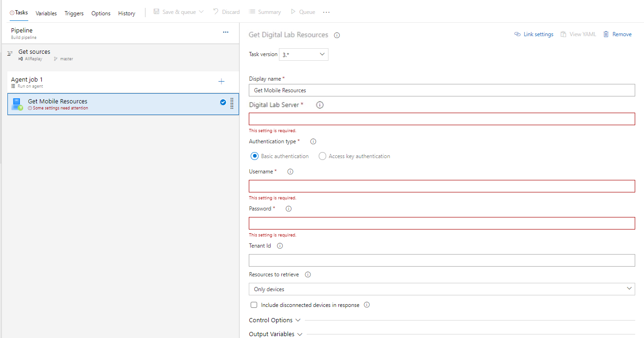Open the Pipeline ellipsis menu
Screen dimensions: 644x338
[226, 32]
